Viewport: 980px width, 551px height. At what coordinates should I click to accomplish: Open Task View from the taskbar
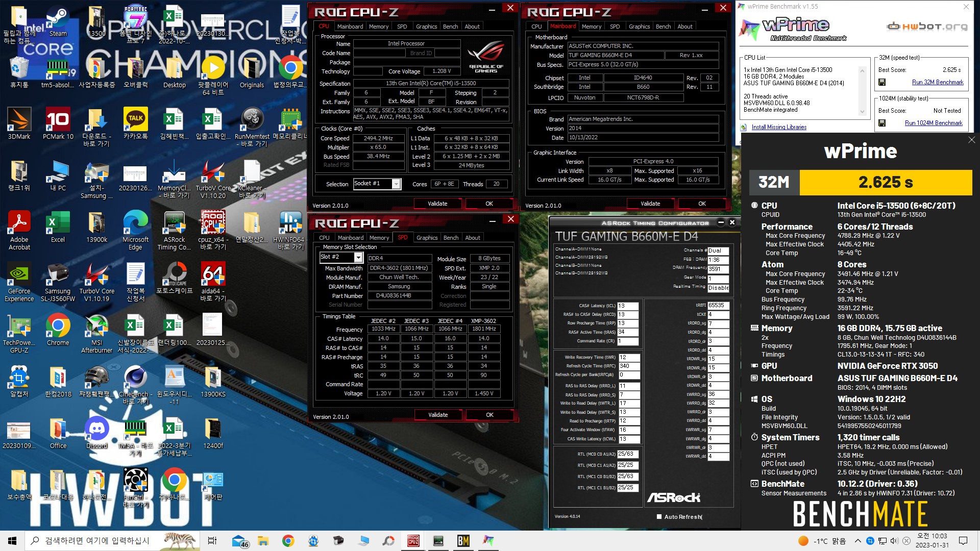point(213,541)
